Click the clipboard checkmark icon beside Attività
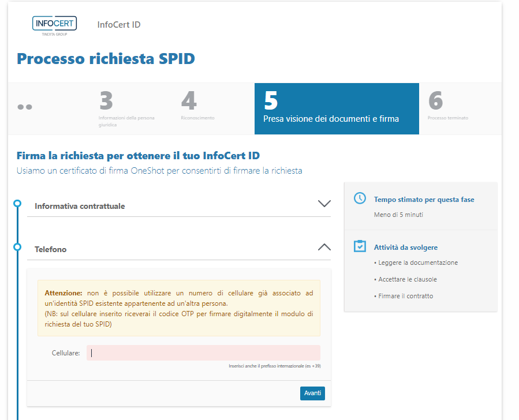The width and height of the screenshot is (519, 420). coord(360,246)
